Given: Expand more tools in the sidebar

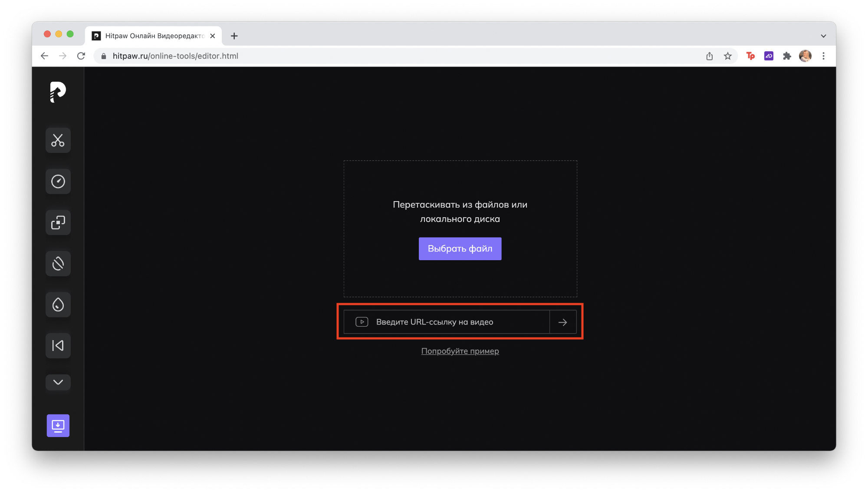Looking at the screenshot, I should pos(58,382).
